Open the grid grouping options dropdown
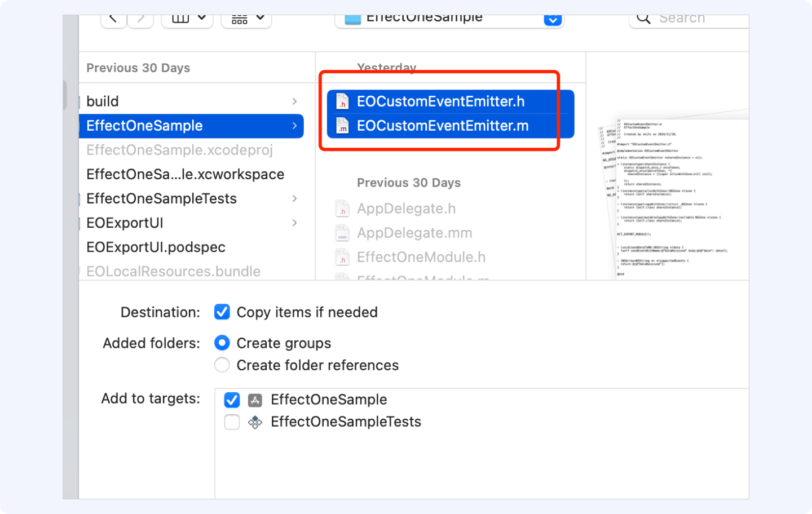The height and width of the screenshot is (514, 812). [246, 20]
